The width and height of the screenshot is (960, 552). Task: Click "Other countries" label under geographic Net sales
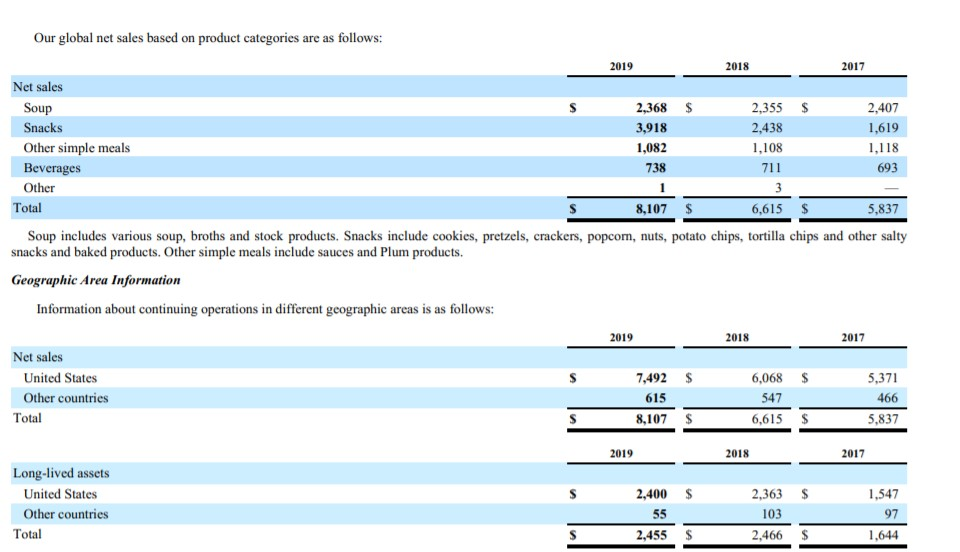point(66,398)
